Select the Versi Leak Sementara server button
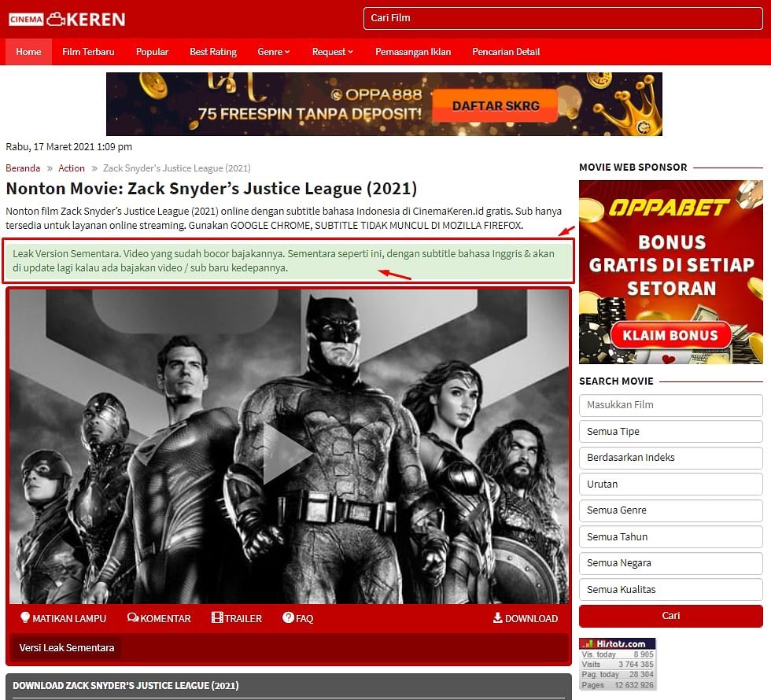The image size is (771, 700). [67, 648]
